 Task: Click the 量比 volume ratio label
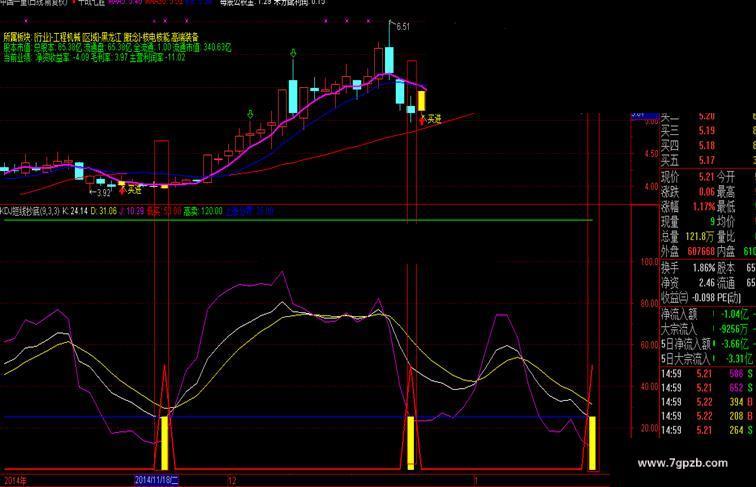point(726,237)
